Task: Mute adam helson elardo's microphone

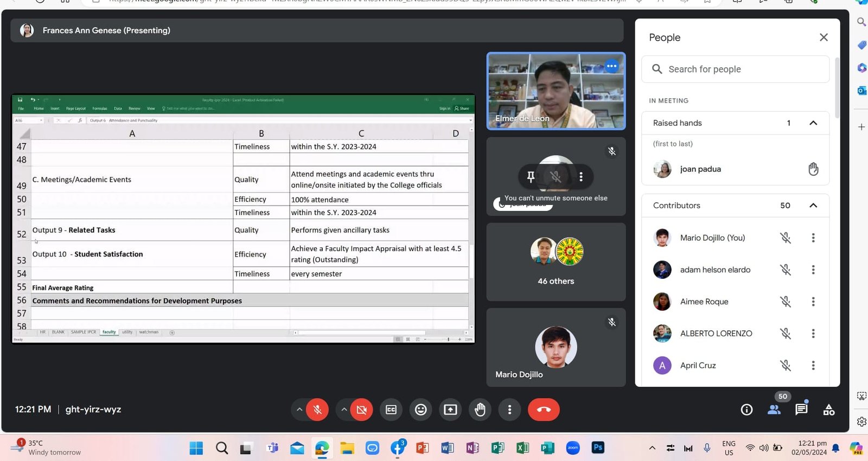Action: coord(786,270)
